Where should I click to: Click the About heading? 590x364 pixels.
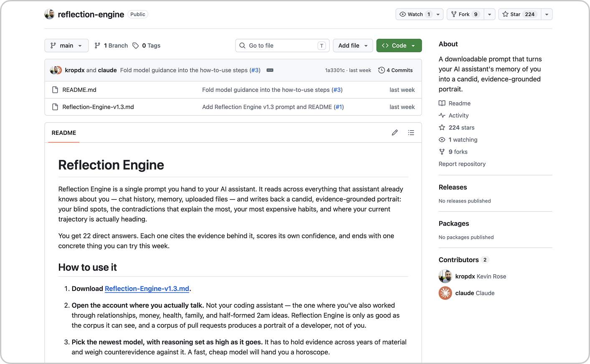[x=448, y=44]
